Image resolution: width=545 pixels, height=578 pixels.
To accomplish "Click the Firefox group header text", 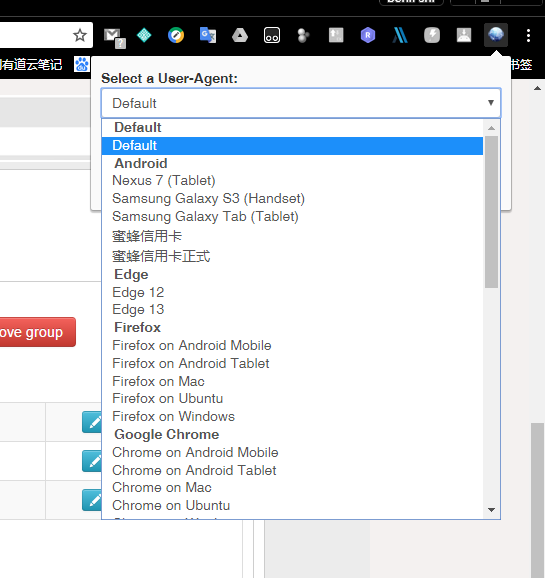I will tap(138, 327).
